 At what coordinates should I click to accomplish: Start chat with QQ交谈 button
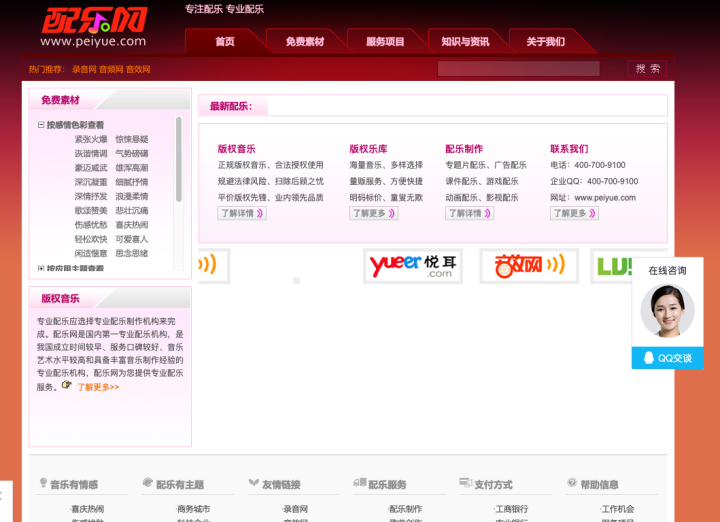(668, 358)
